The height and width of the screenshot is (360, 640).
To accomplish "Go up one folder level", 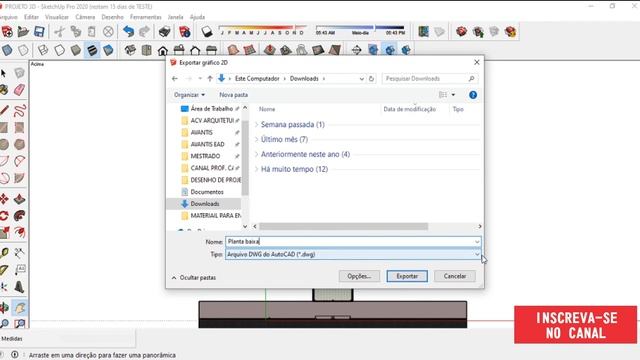I will tap(210, 78).
